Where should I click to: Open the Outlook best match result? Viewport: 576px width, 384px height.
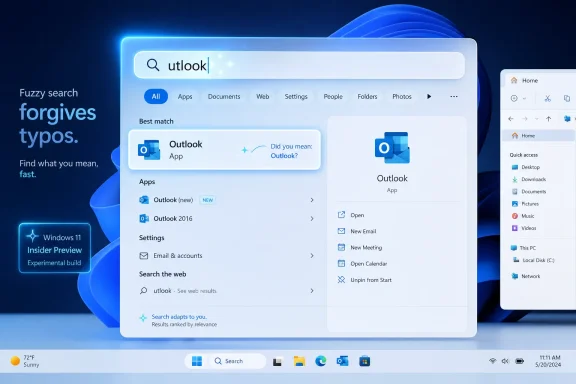pyautogui.click(x=224, y=150)
